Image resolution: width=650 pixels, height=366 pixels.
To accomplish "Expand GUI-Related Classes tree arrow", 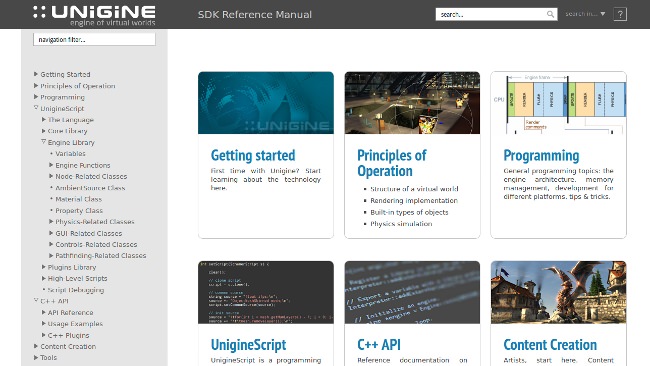I will pyautogui.click(x=51, y=233).
